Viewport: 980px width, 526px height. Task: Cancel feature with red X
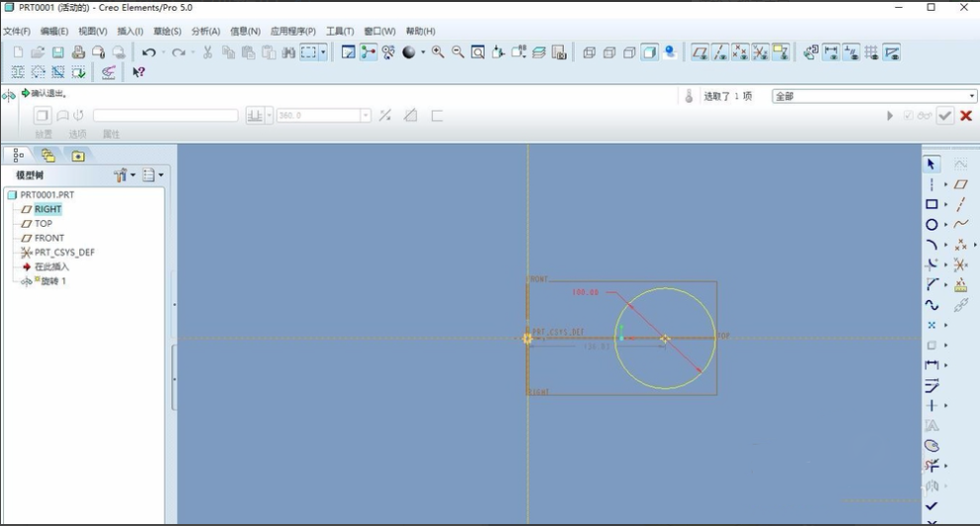click(x=966, y=116)
